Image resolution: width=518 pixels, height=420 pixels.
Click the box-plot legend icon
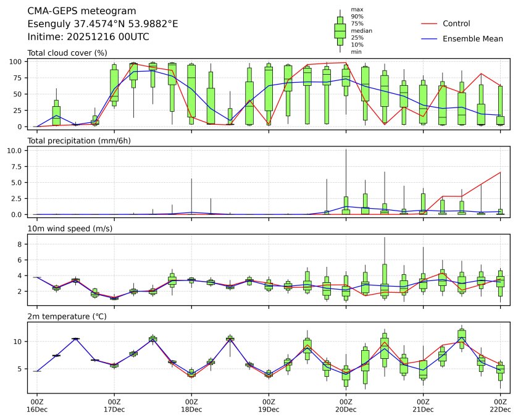[x=340, y=30]
